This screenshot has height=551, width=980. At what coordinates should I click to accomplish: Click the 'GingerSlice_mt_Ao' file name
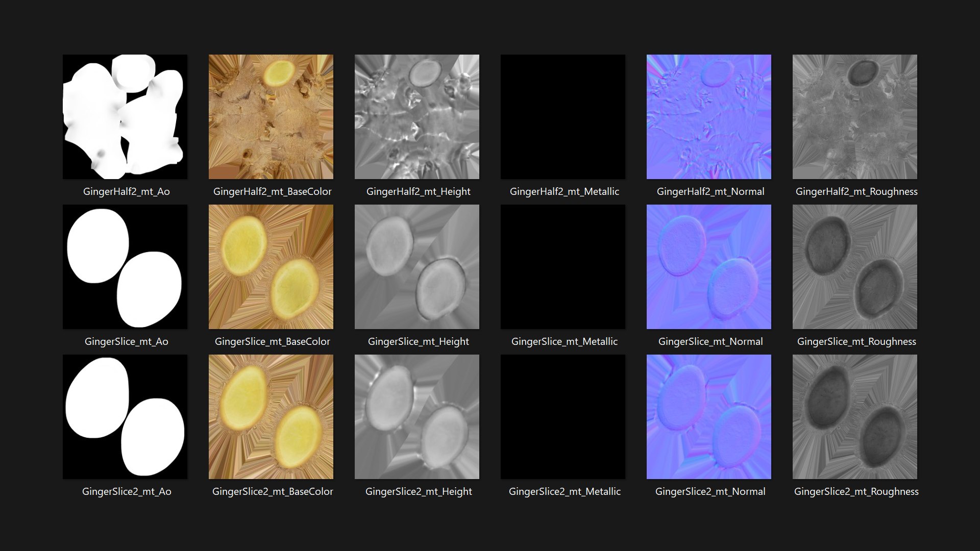click(127, 342)
